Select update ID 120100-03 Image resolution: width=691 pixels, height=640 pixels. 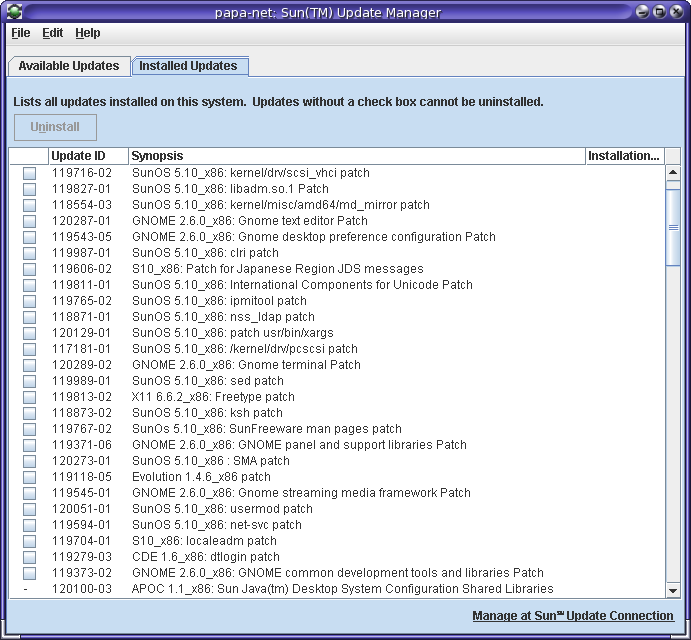[82, 589]
